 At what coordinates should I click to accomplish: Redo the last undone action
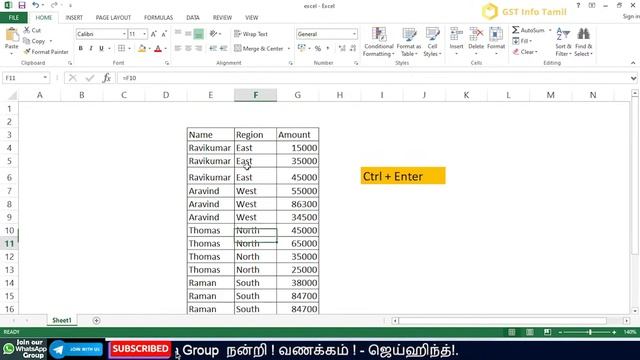coord(54,5)
